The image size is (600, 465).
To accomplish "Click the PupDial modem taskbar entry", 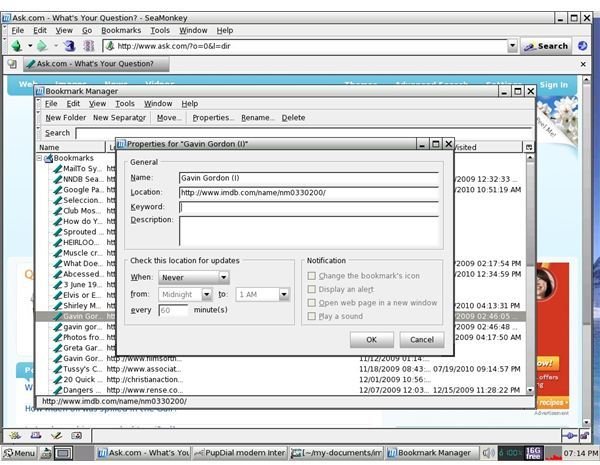I will click(x=240, y=453).
